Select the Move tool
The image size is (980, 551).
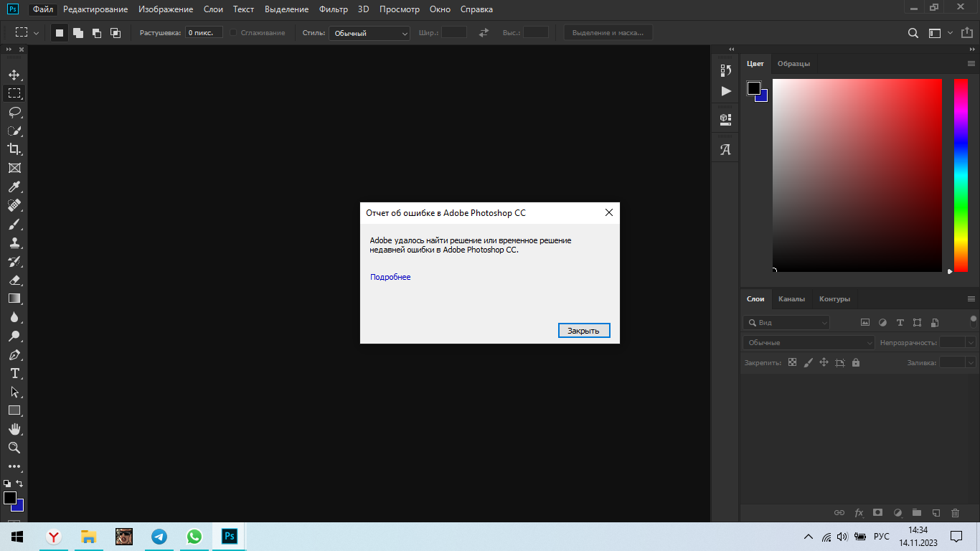coord(14,75)
